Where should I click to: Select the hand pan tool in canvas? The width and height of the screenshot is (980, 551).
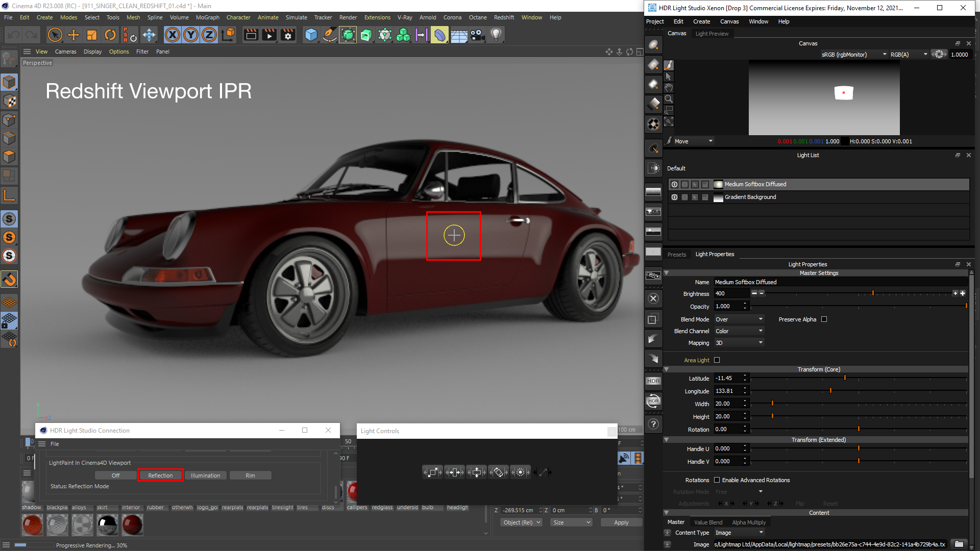pos(669,88)
